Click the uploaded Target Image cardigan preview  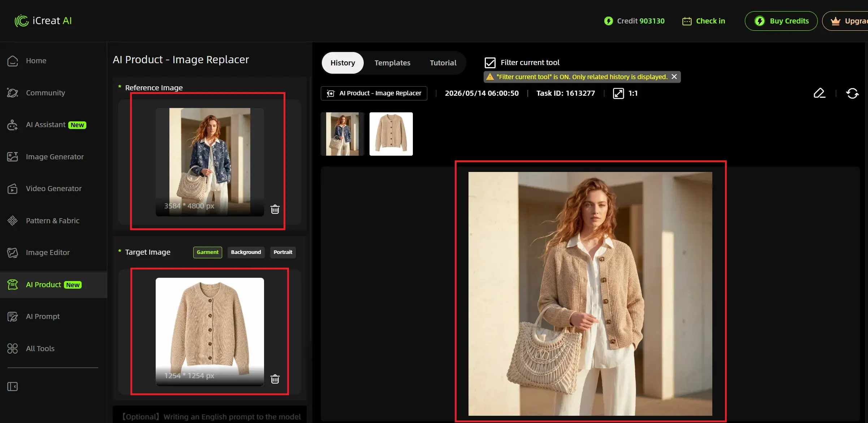pos(210,332)
